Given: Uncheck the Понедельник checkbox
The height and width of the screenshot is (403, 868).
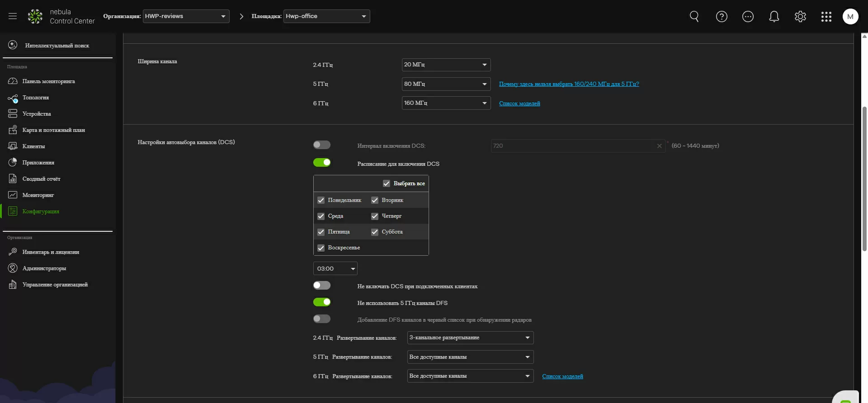Looking at the screenshot, I should pos(321,200).
